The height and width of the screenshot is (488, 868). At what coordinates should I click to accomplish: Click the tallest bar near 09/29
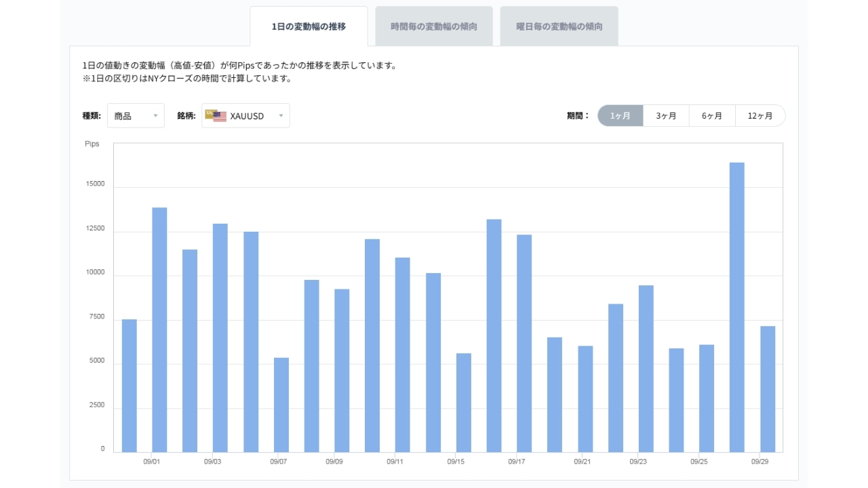(737, 307)
